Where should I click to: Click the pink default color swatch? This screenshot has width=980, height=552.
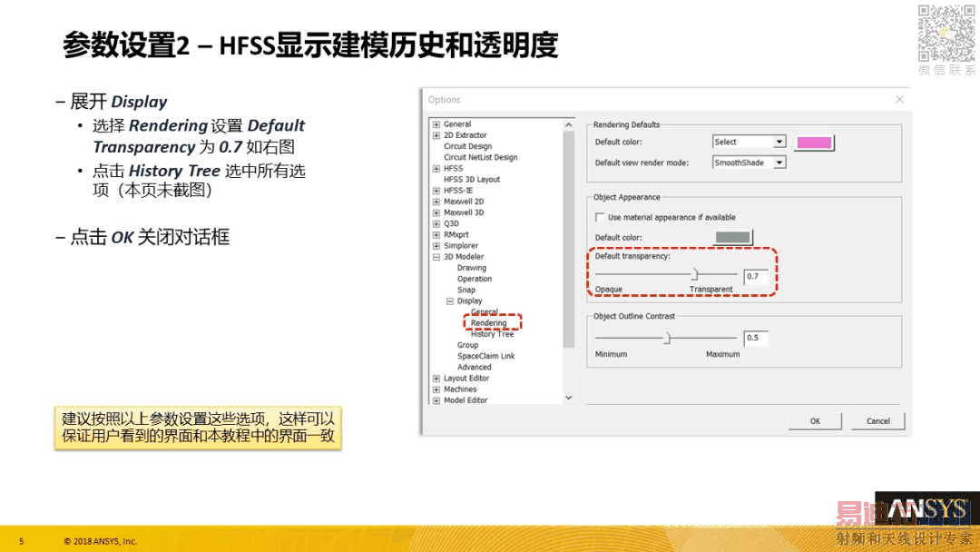click(814, 143)
